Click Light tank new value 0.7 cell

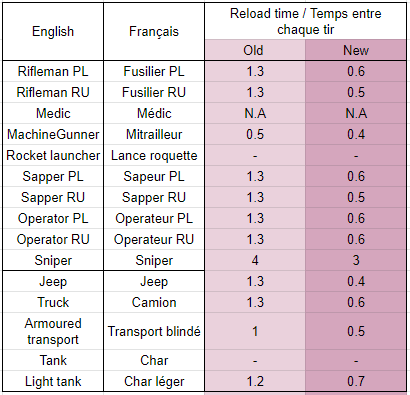pyautogui.click(x=356, y=381)
